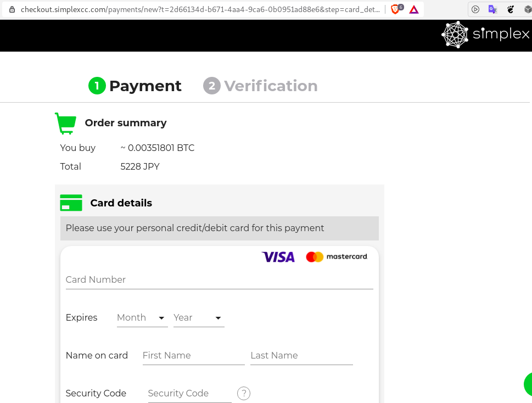Image resolution: width=532 pixels, height=403 pixels.
Task: Click the play-circle extension icon
Action: pyautogui.click(x=475, y=9)
